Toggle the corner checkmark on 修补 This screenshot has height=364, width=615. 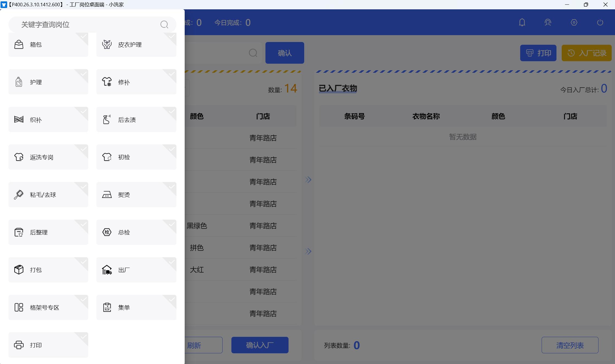click(172, 74)
